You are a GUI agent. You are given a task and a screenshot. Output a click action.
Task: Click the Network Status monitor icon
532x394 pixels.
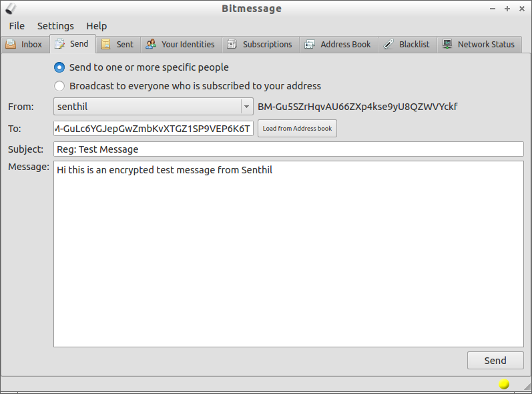pyautogui.click(x=447, y=44)
